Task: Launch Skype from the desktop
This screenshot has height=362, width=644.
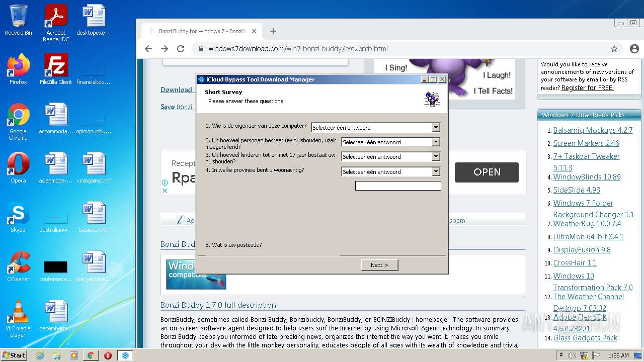Action: 18,217
